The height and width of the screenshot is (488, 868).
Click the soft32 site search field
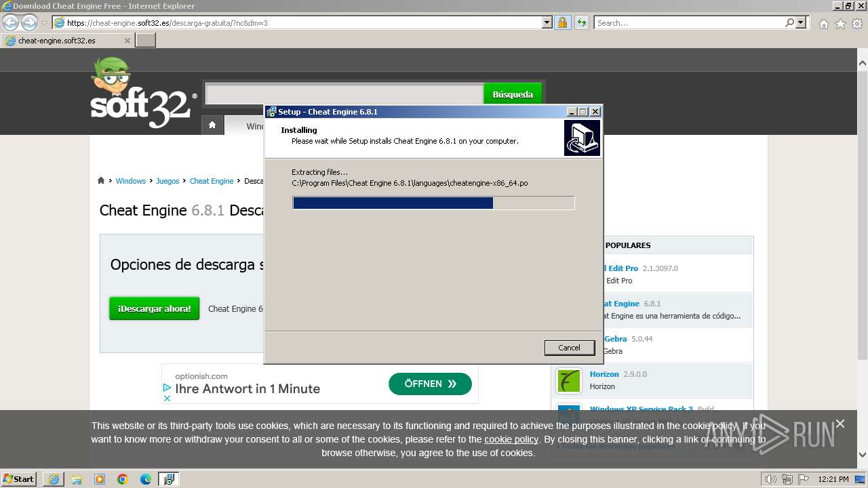(x=344, y=94)
